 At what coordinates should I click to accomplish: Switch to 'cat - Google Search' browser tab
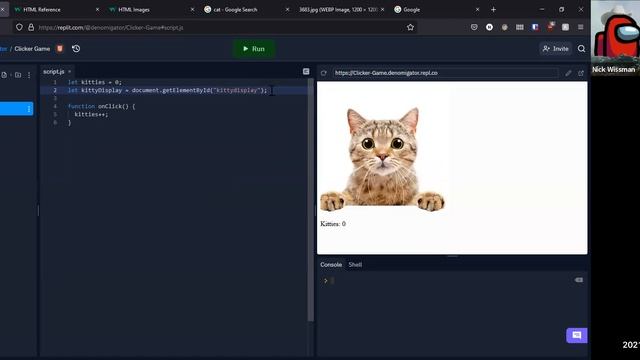236,9
